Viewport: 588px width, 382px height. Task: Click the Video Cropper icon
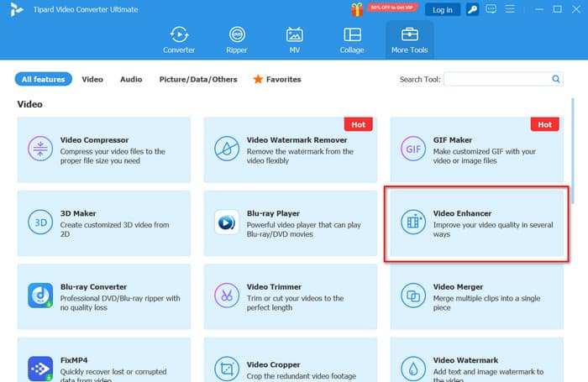pyautogui.click(x=227, y=369)
